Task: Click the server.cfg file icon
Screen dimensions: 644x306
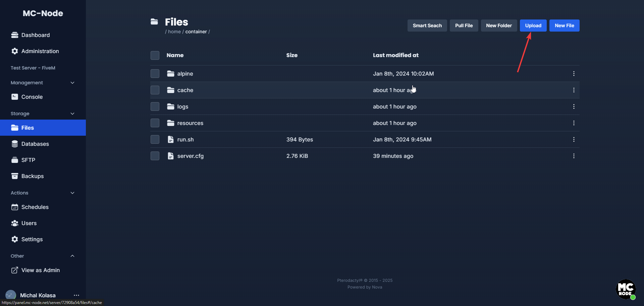Action: [171, 156]
